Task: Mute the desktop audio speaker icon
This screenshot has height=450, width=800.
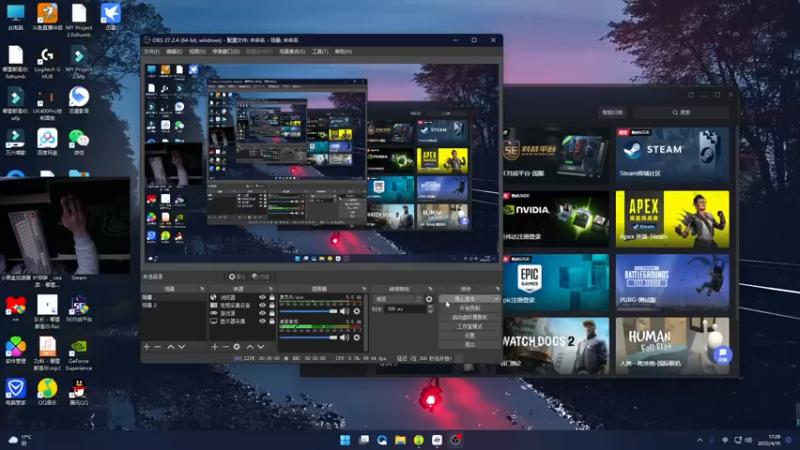Action: point(345,337)
